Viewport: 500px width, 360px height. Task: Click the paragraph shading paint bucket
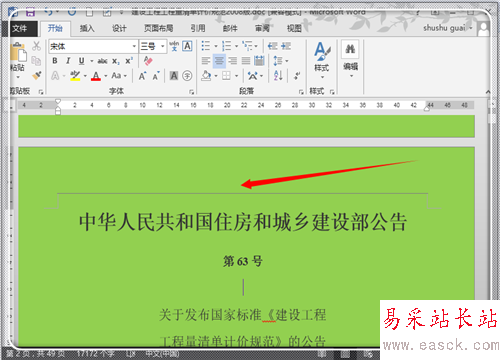[x=206, y=76]
